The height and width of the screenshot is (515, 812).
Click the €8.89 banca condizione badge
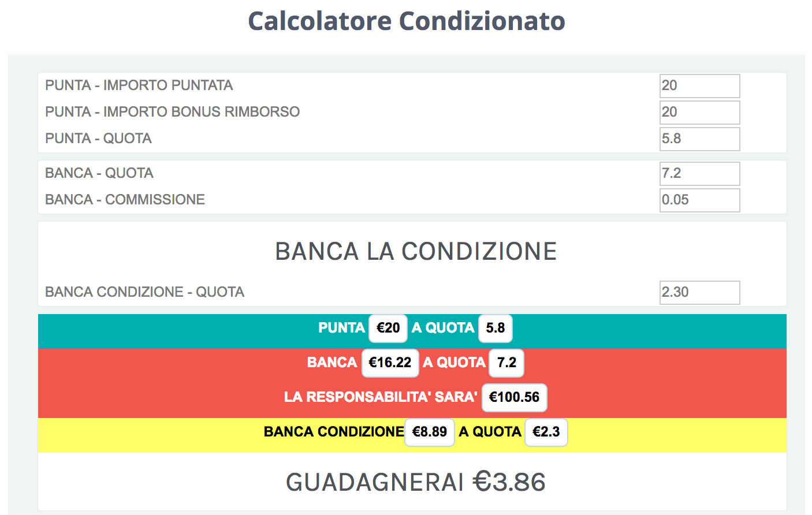[x=430, y=432]
